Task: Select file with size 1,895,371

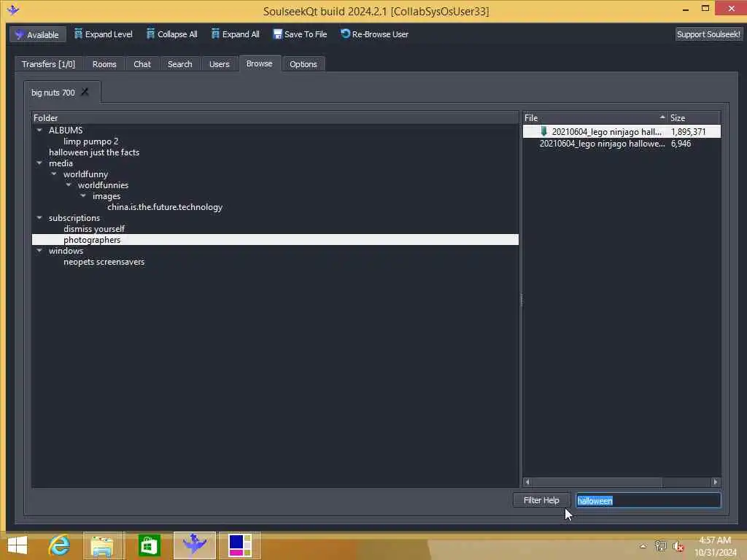Action: pyautogui.click(x=622, y=131)
